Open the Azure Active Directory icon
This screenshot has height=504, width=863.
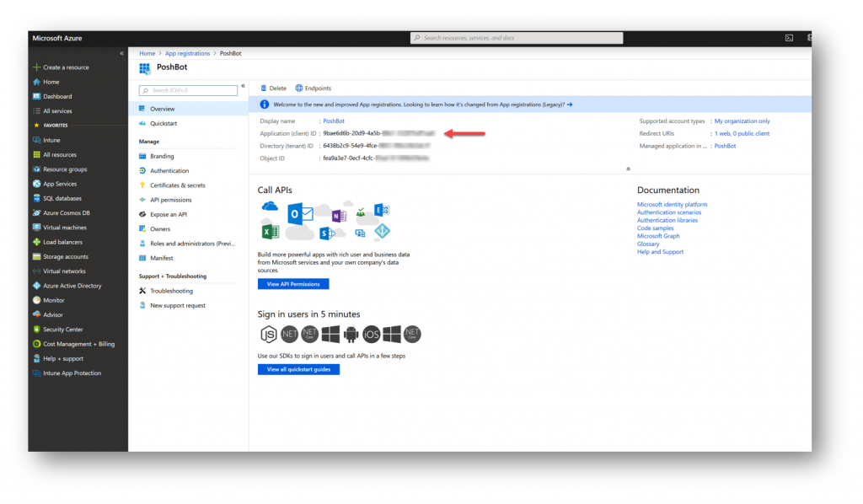36,286
